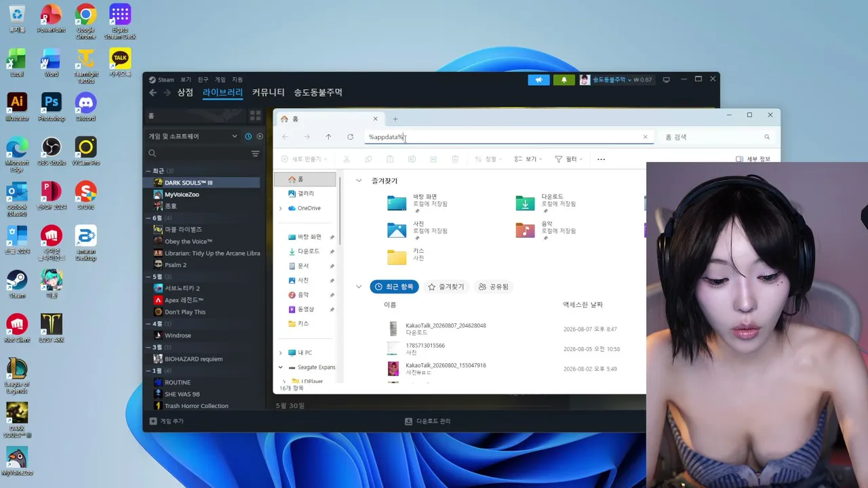Select the Discord desktop icon
Viewport: 868px width, 488px height.
point(85,107)
